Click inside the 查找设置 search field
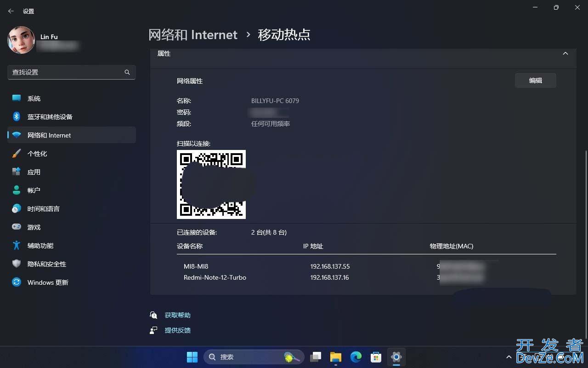This screenshot has width=588, height=368. click(x=72, y=72)
